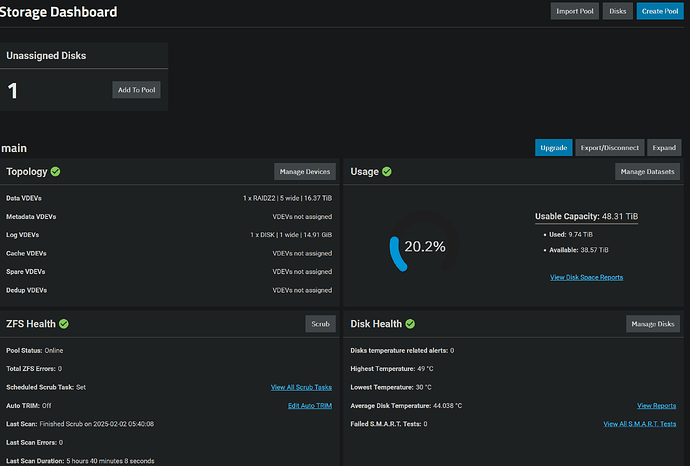Click the ZFS Health green check icon
Screen dimensions: 690x466
click(x=64, y=324)
